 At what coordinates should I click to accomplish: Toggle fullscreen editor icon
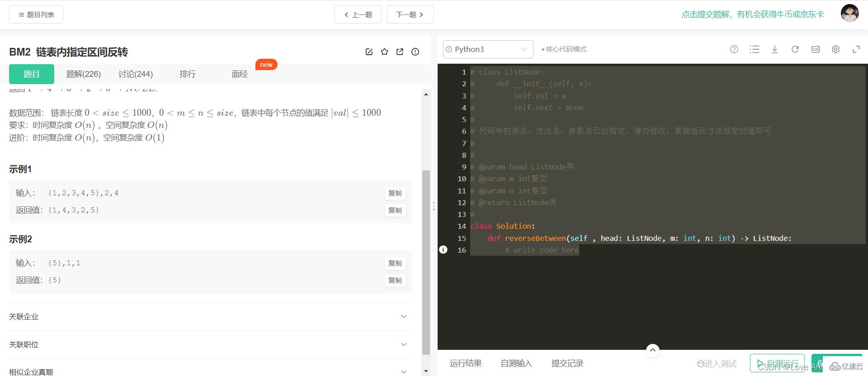856,49
